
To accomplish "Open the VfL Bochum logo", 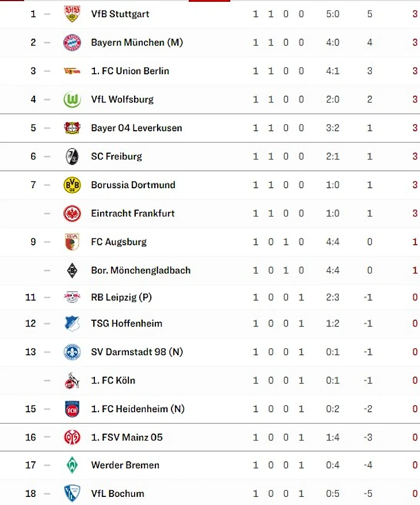I will (72, 493).
